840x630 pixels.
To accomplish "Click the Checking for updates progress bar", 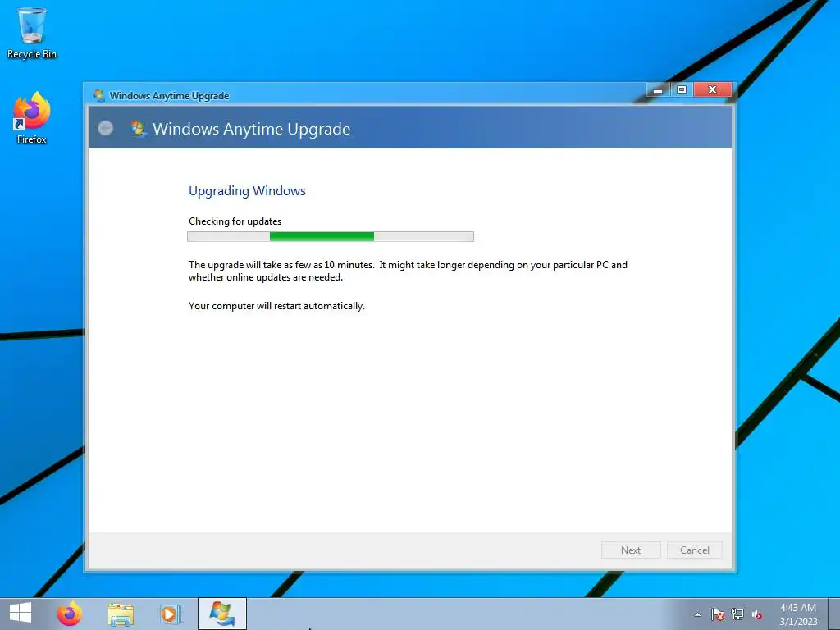I will click(331, 237).
